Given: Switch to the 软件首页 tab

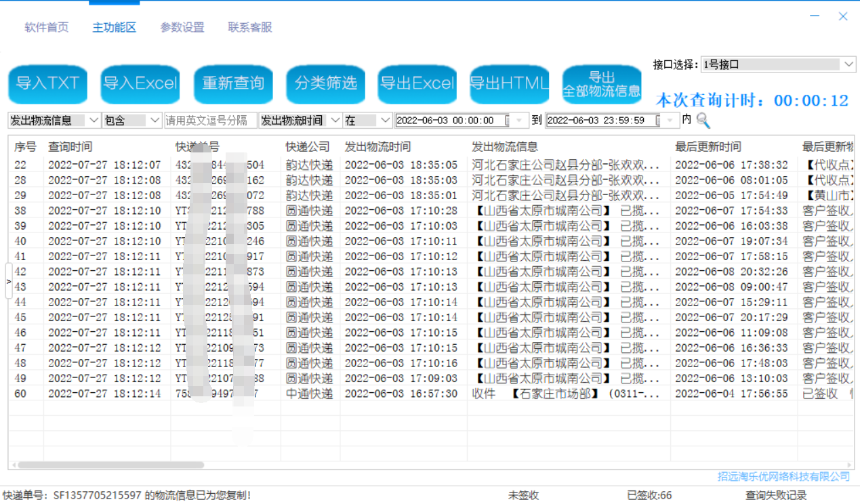Looking at the screenshot, I should coord(47,28).
